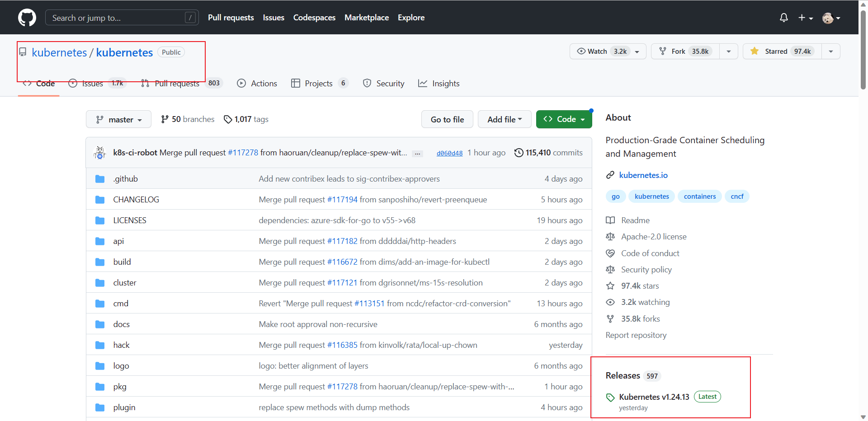
Task: Expand commit message ellipsis button
Action: point(418,154)
